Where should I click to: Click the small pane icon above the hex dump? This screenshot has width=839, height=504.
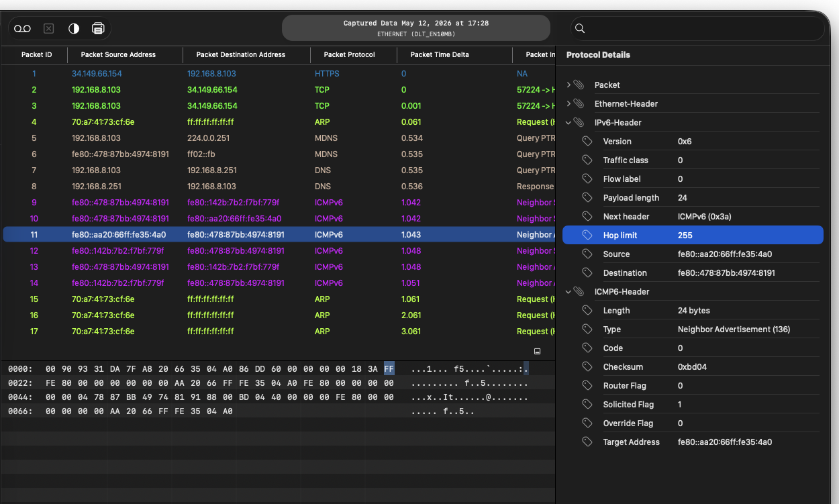coord(537,351)
